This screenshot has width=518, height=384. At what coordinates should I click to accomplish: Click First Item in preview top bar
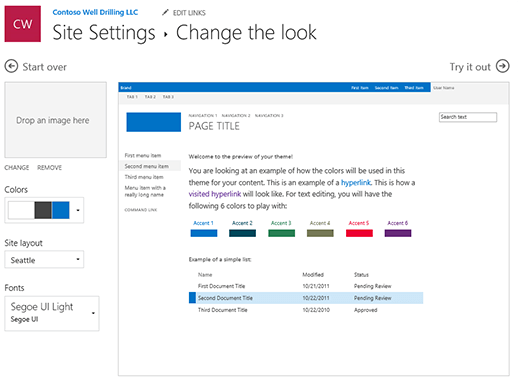tap(360, 88)
